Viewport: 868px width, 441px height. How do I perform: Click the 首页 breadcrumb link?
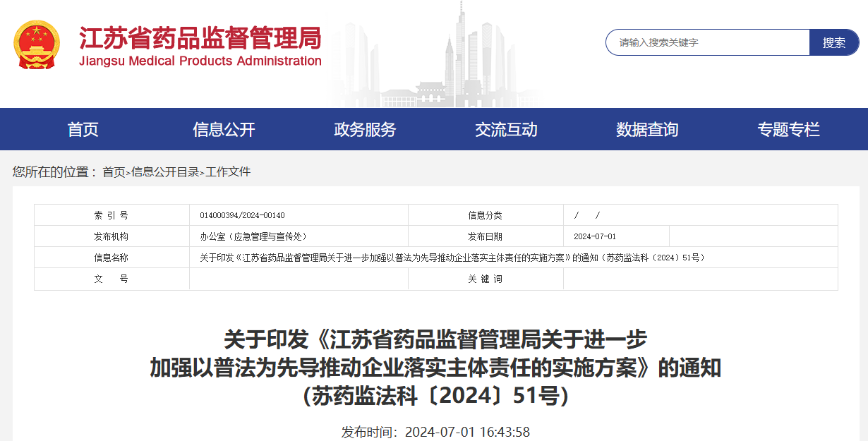coord(114,172)
